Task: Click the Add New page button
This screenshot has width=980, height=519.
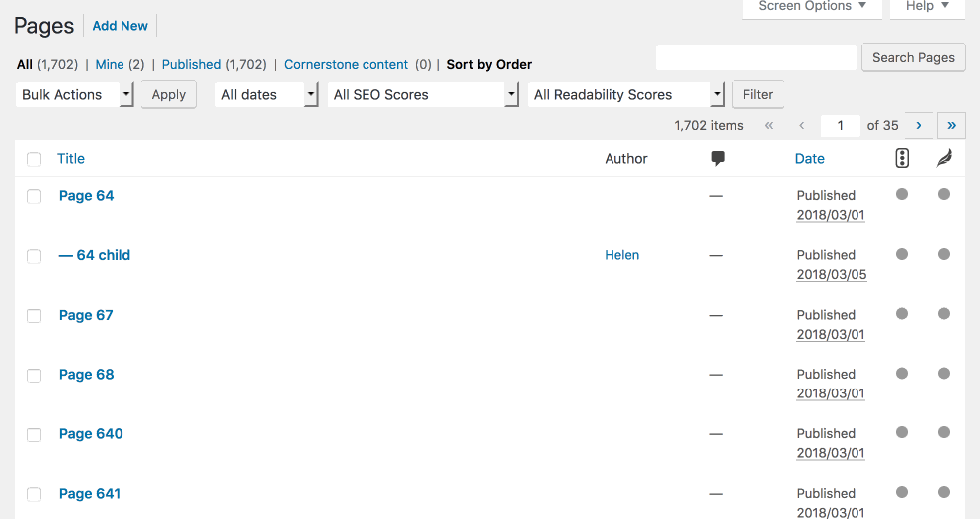Action: point(120,26)
